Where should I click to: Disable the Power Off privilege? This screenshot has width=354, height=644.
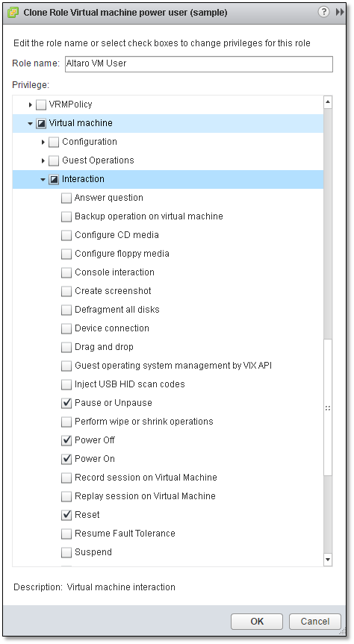coord(66,441)
